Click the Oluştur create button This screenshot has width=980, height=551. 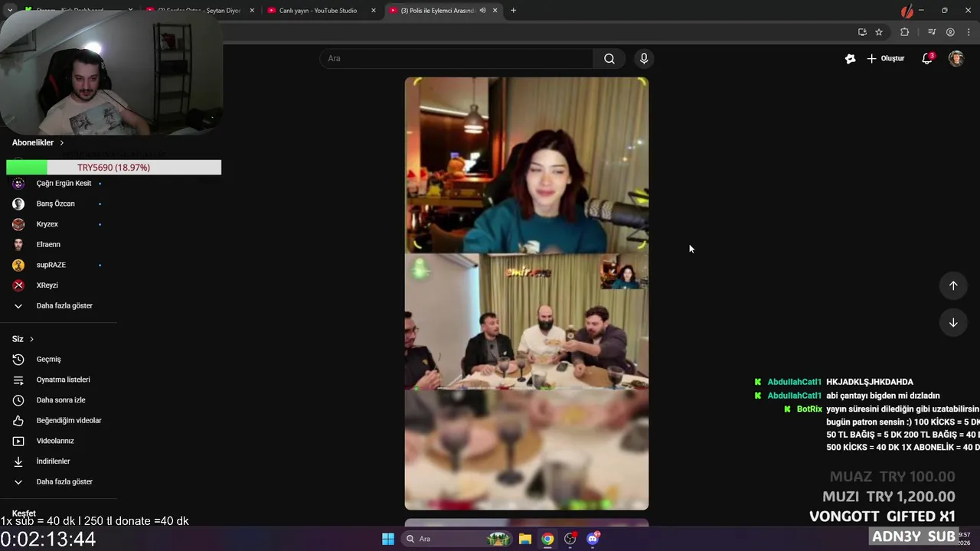(x=885, y=58)
